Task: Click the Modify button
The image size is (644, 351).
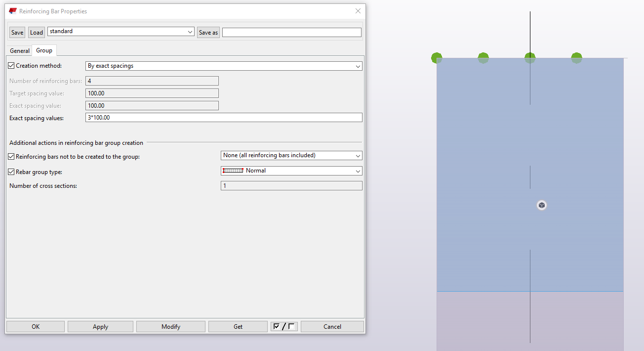Action: coord(171,326)
